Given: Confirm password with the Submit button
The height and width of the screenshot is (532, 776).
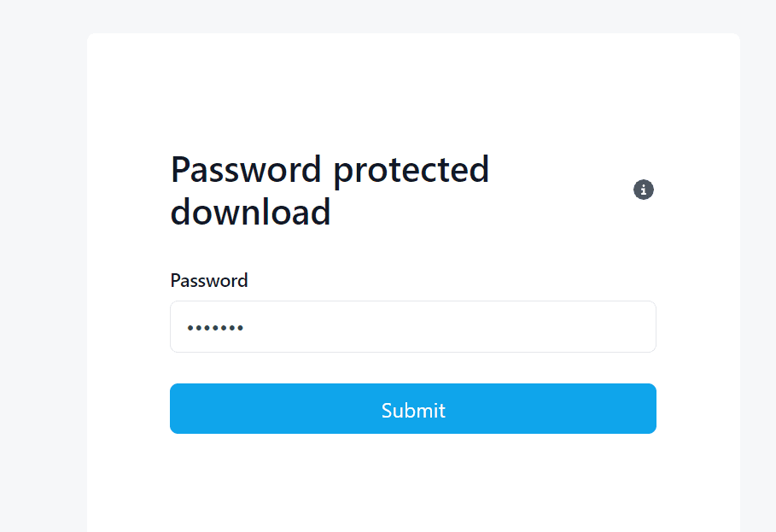Looking at the screenshot, I should [x=413, y=409].
